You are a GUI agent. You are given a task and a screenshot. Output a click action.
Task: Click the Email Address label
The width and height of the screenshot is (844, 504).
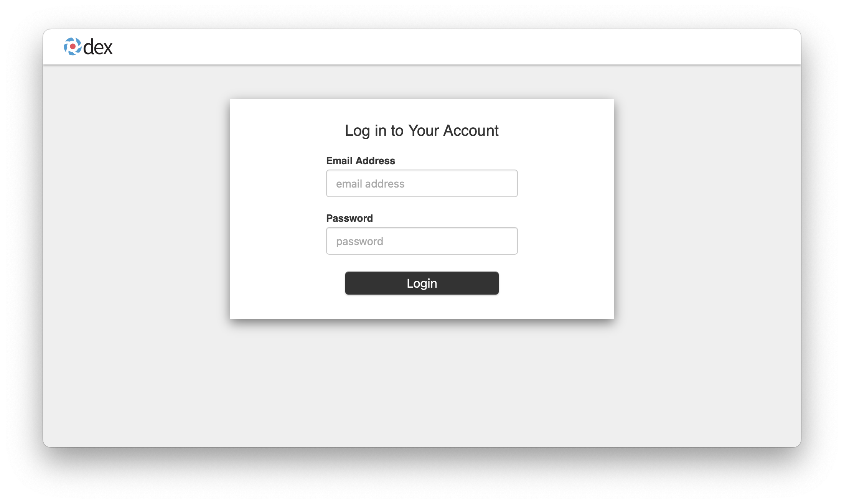pyautogui.click(x=361, y=161)
